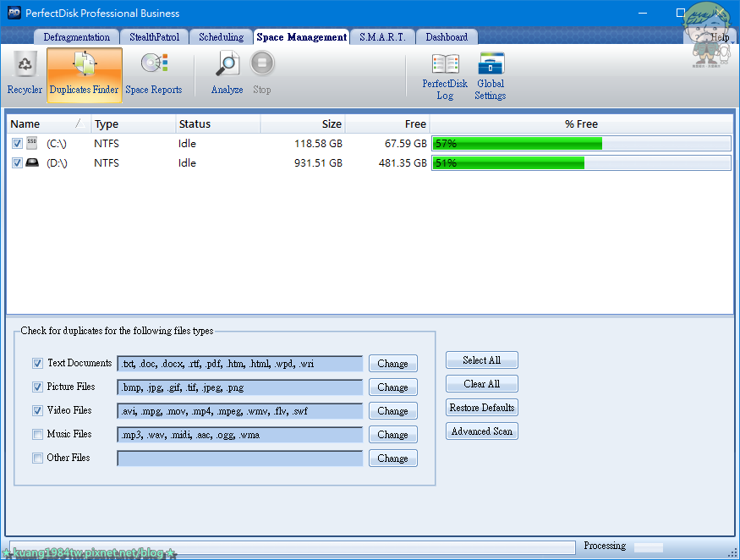Click the SSD drive icon for C:
Screen dimensions: 740x560
click(x=31, y=143)
